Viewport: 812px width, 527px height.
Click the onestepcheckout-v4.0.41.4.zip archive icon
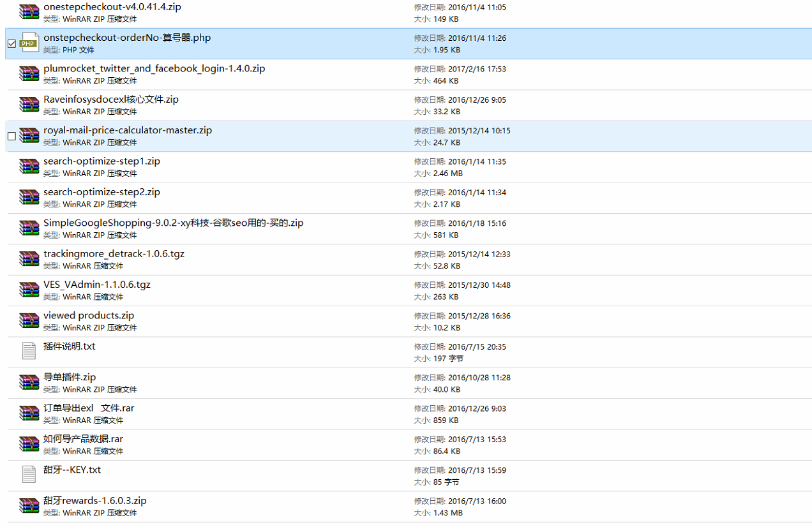(29, 12)
